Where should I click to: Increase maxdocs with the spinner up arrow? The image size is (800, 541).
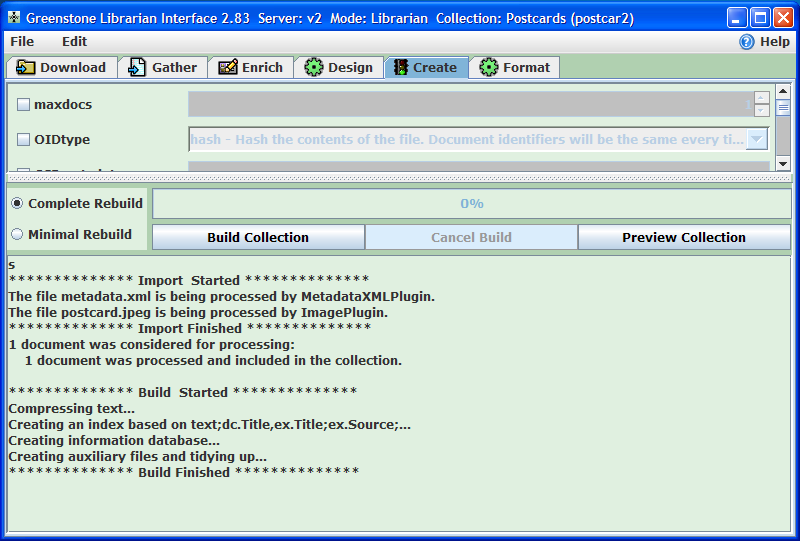pyautogui.click(x=762, y=98)
